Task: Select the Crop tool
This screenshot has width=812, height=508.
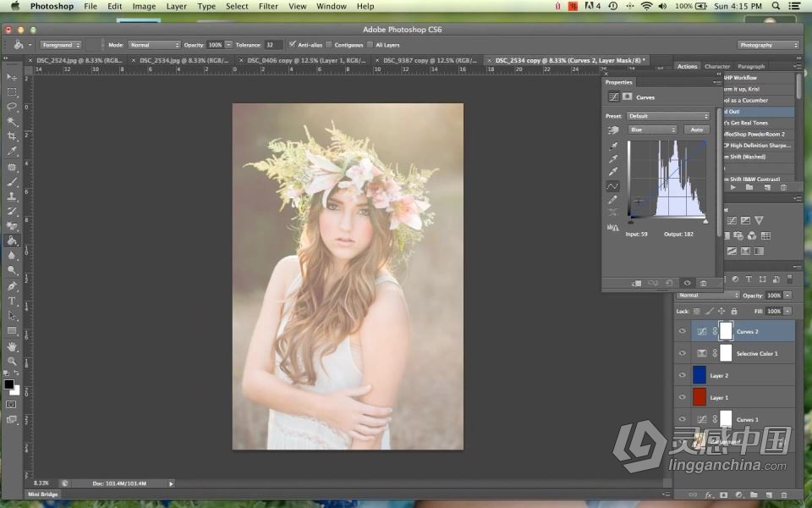Action: [11, 136]
